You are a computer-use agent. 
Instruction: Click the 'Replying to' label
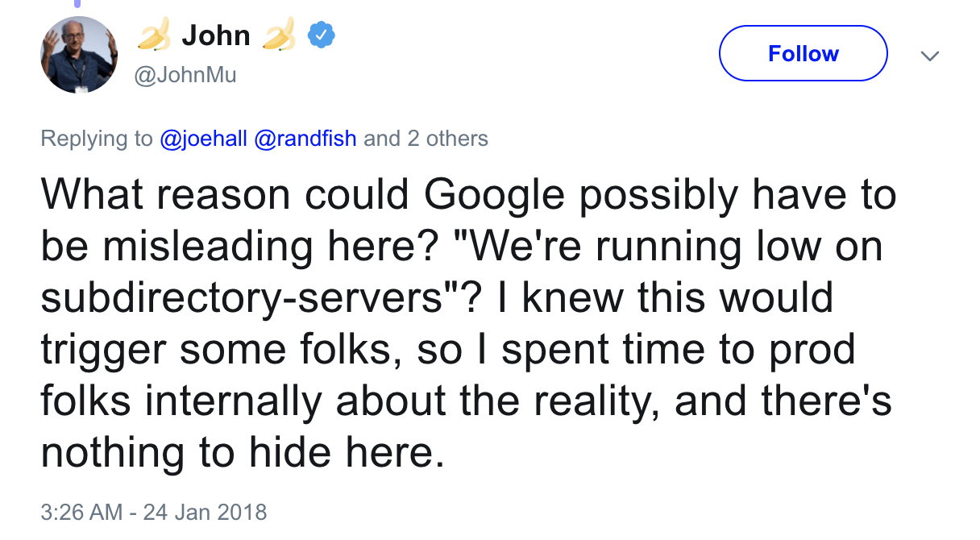pyautogui.click(x=97, y=139)
